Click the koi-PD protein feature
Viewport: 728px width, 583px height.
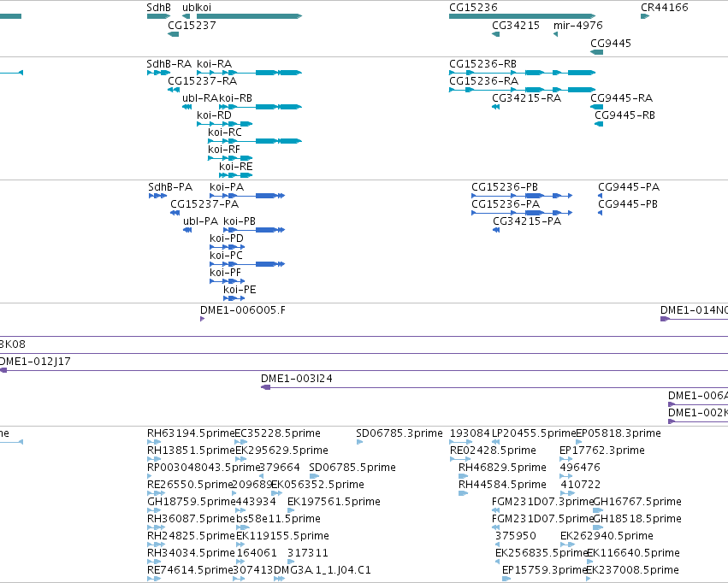[x=228, y=247]
